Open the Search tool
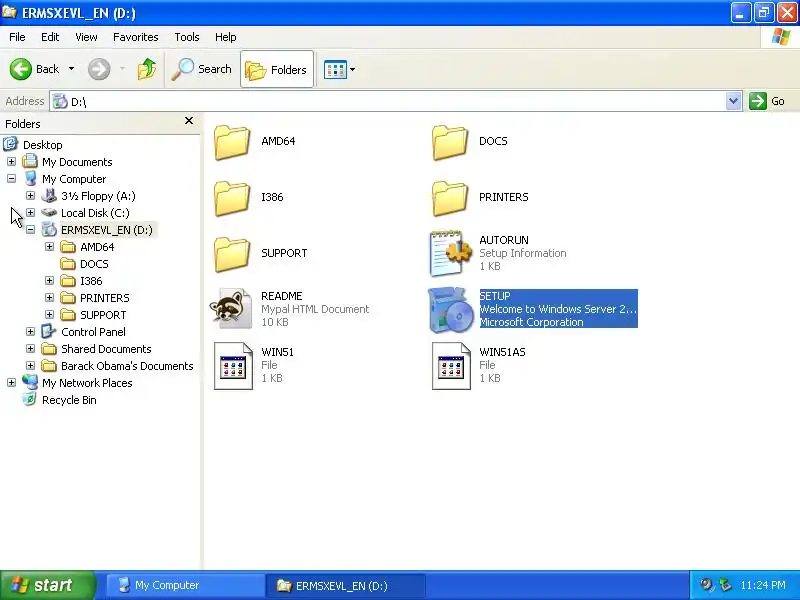The image size is (800, 600). pyautogui.click(x=202, y=69)
